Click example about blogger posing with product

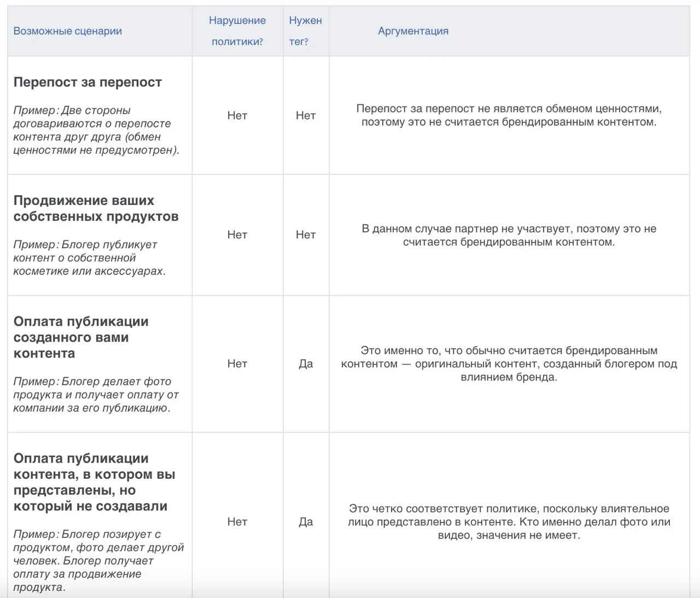(98, 561)
